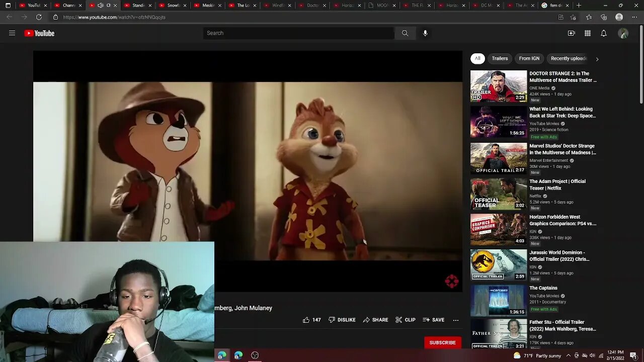Open OBS Studio from the taskbar
644x362 pixels.
click(255, 355)
